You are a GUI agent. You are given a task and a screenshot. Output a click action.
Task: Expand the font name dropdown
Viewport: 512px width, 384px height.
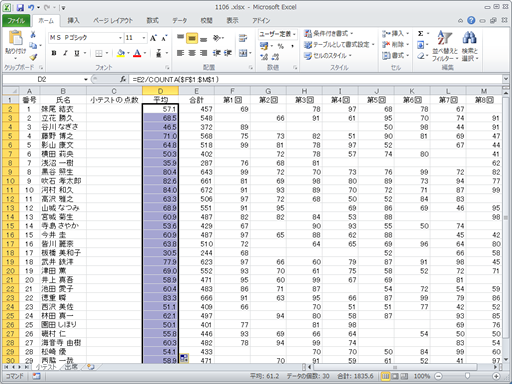(x=120, y=38)
